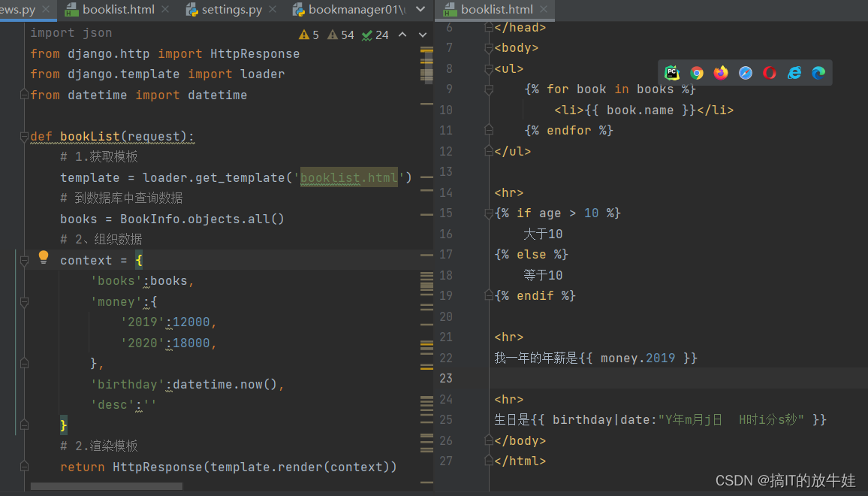Click the birthday|date filter line

pos(660,419)
